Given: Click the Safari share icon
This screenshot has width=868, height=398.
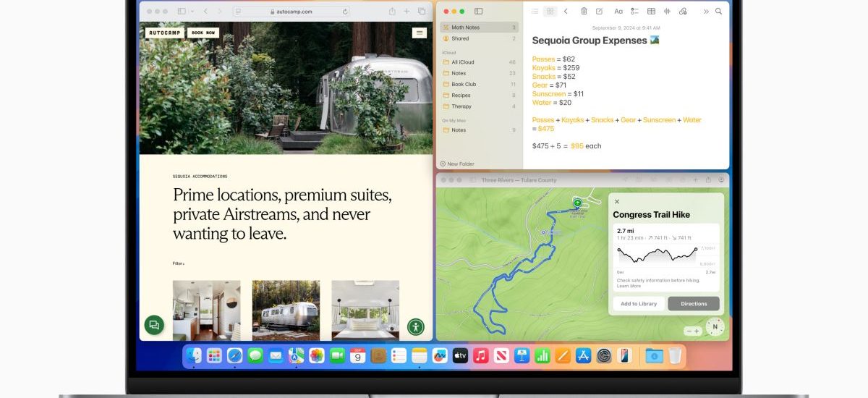Looking at the screenshot, I should pos(392,12).
